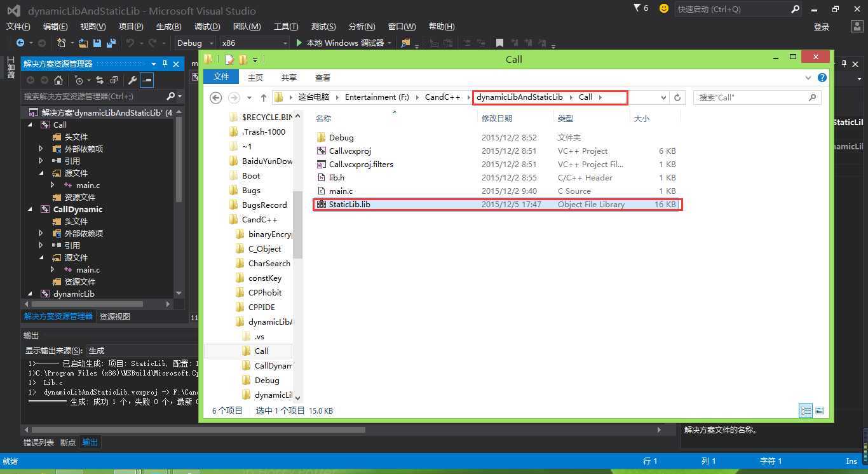Click the feedback smiley icon

click(664, 8)
